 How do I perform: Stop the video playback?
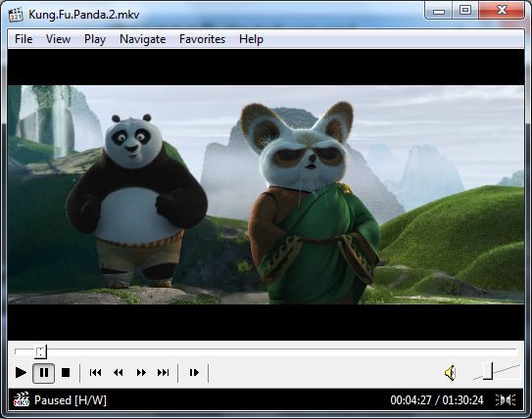click(66, 373)
